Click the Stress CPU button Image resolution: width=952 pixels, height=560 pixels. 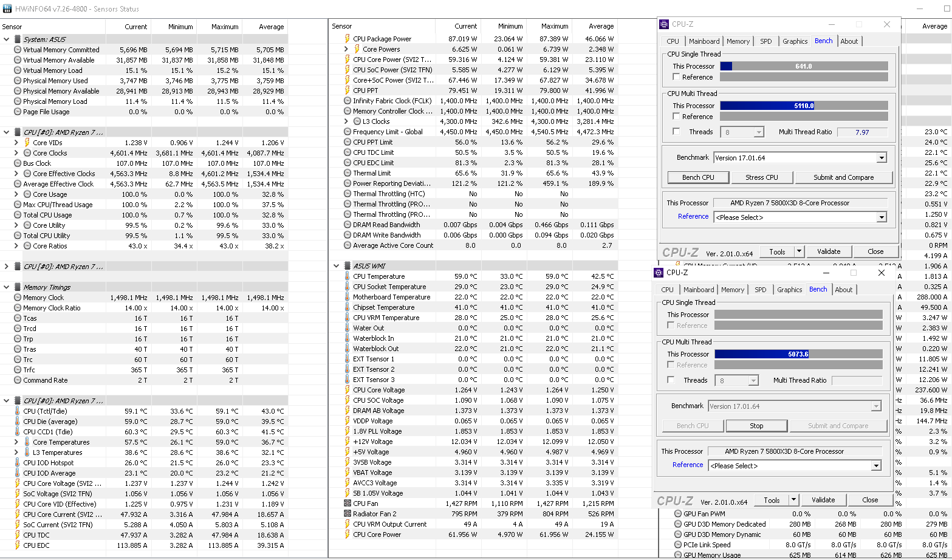click(x=762, y=177)
